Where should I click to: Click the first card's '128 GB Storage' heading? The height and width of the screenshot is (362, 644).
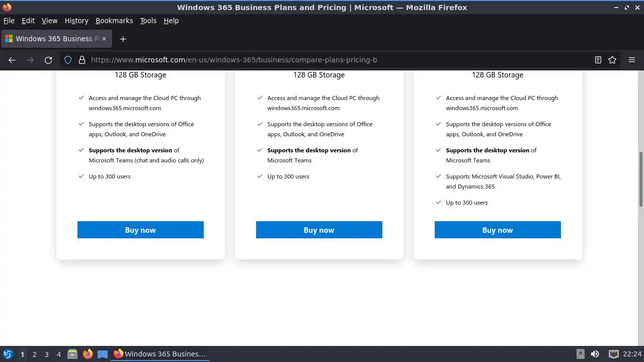click(x=140, y=75)
